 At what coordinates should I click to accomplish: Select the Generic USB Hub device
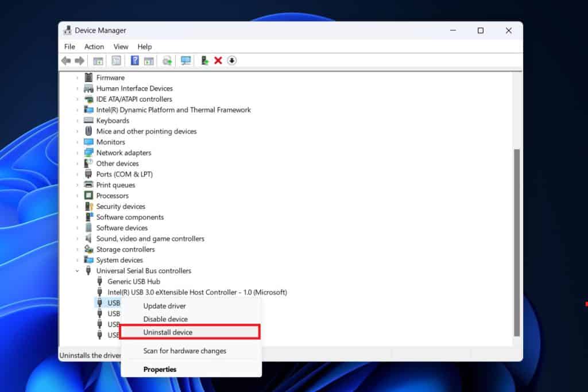pyautogui.click(x=134, y=281)
